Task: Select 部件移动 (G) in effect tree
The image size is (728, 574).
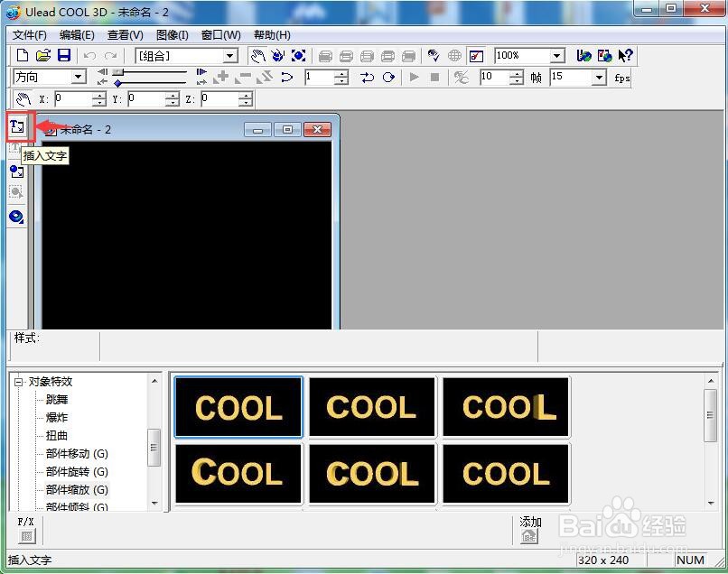Action: [77, 454]
